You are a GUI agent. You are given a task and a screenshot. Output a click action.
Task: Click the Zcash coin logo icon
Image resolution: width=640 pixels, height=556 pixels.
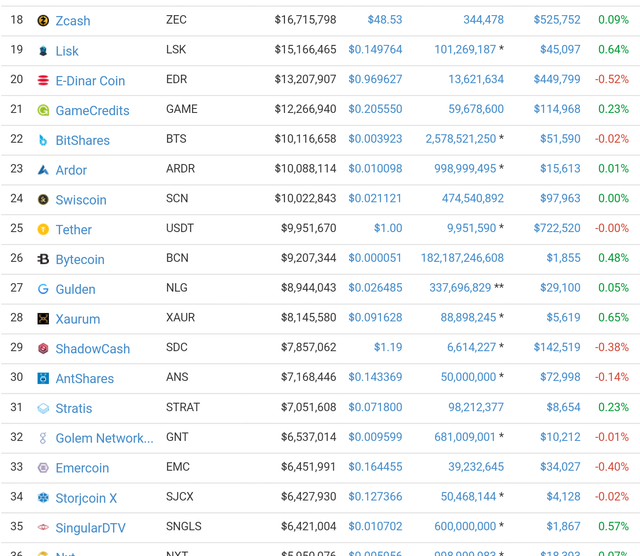(43, 20)
